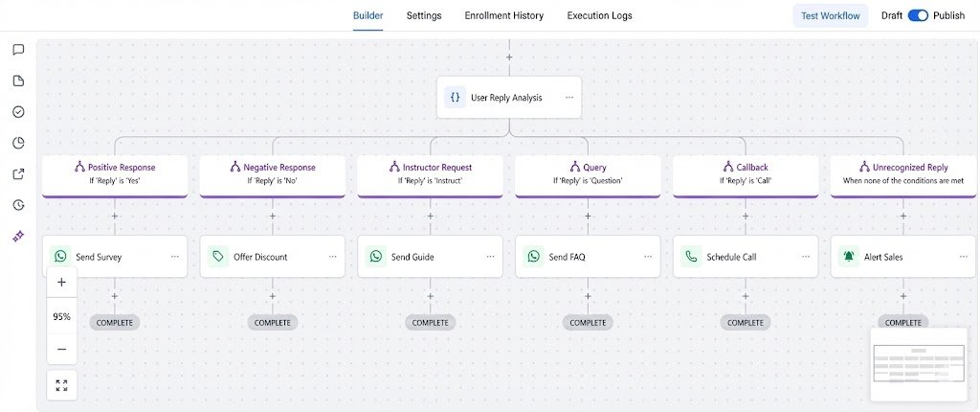The image size is (980, 412).
Task: Click the chat bubble icon in left sidebar
Action: click(x=18, y=50)
